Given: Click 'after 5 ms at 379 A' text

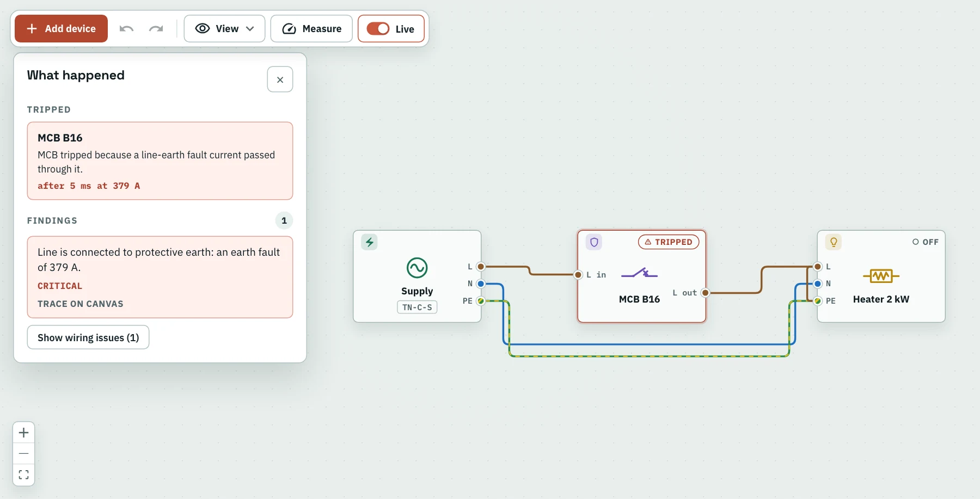Looking at the screenshot, I should tap(89, 186).
